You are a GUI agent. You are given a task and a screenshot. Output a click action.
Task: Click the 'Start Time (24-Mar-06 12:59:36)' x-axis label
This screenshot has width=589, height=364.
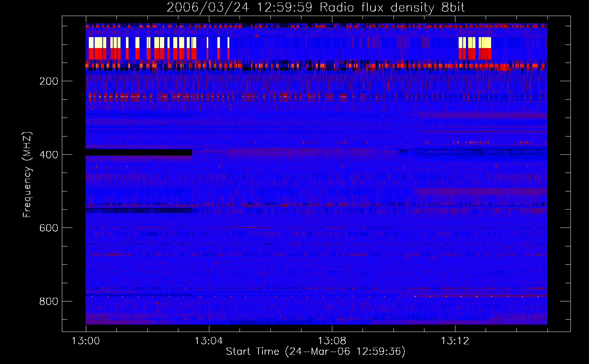(x=316, y=352)
